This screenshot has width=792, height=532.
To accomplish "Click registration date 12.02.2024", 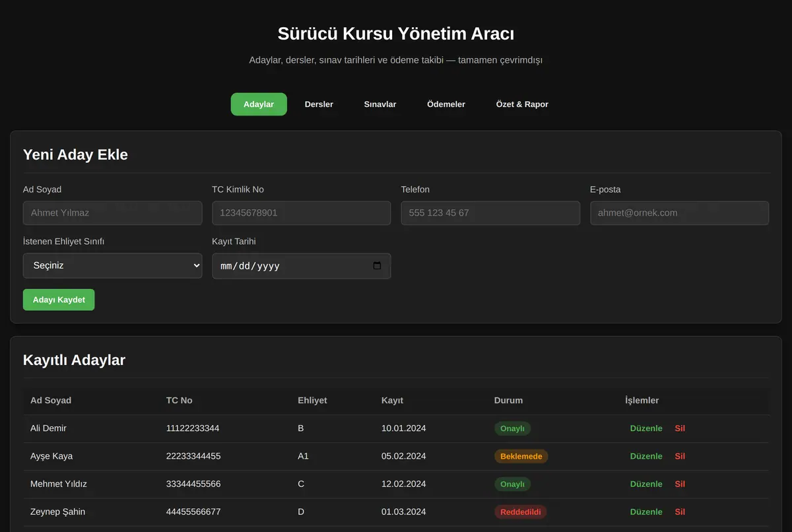I will point(404,484).
